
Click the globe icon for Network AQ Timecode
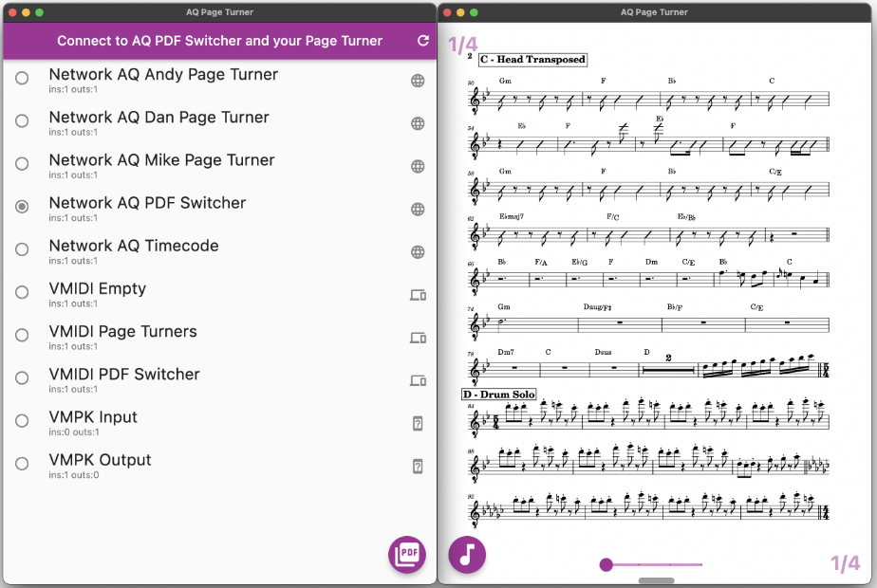[x=418, y=252]
